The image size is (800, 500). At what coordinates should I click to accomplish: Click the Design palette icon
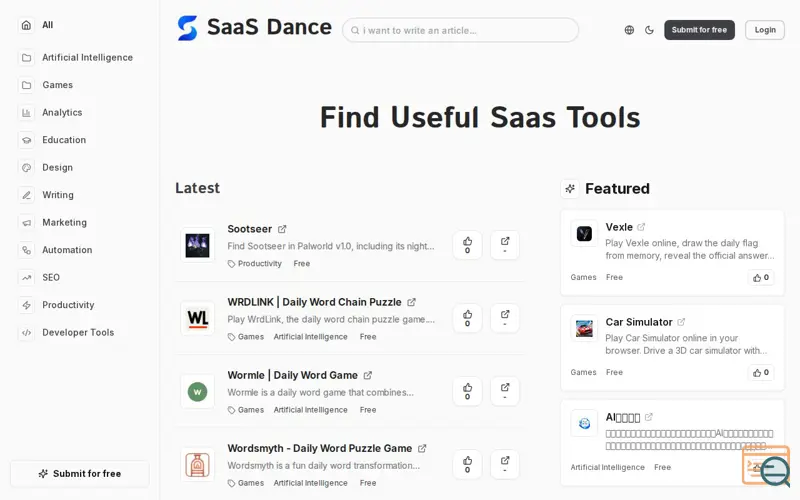[x=27, y=167]
